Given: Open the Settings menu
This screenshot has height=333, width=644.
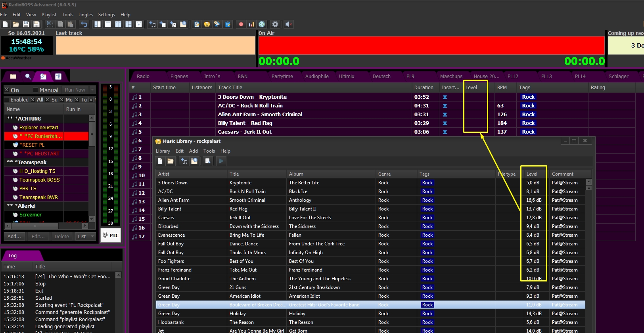Looking at the screenshot, I should [x=107, y=15].
